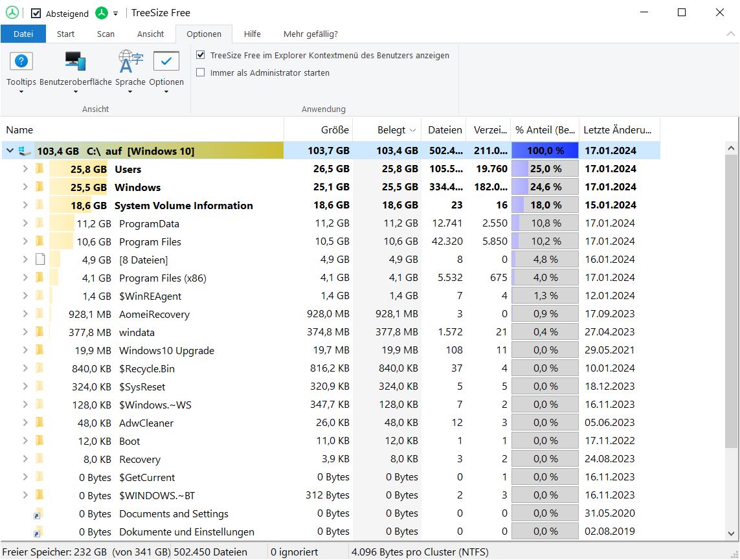Sort by the % Anteil column header
The image size is (740, 560).
(545, 129)
